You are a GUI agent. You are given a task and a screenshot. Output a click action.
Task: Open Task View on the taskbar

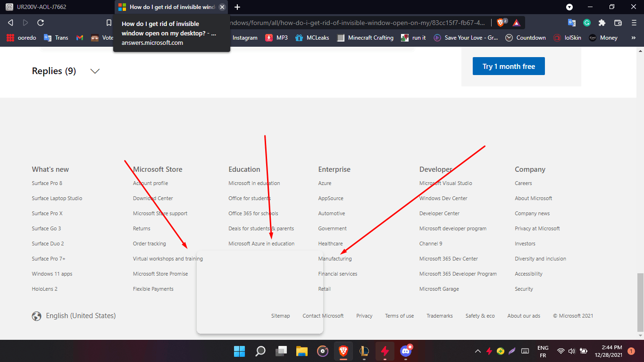pyautogui.click(x=281, y=351)
